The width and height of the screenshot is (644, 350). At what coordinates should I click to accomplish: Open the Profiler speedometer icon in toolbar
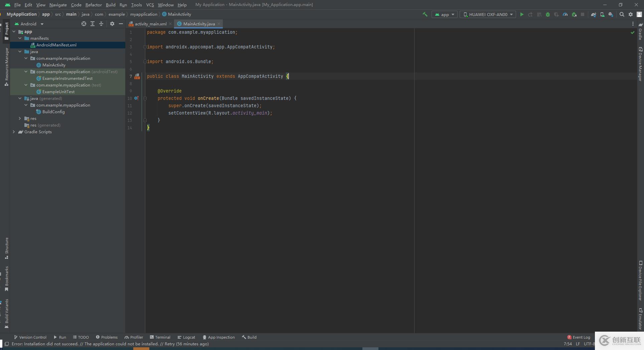565,14
